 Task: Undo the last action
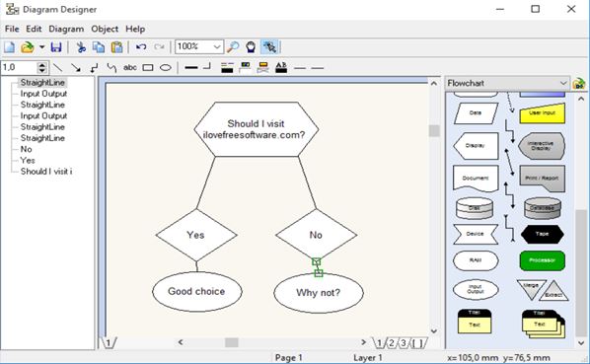coord(141,47)
